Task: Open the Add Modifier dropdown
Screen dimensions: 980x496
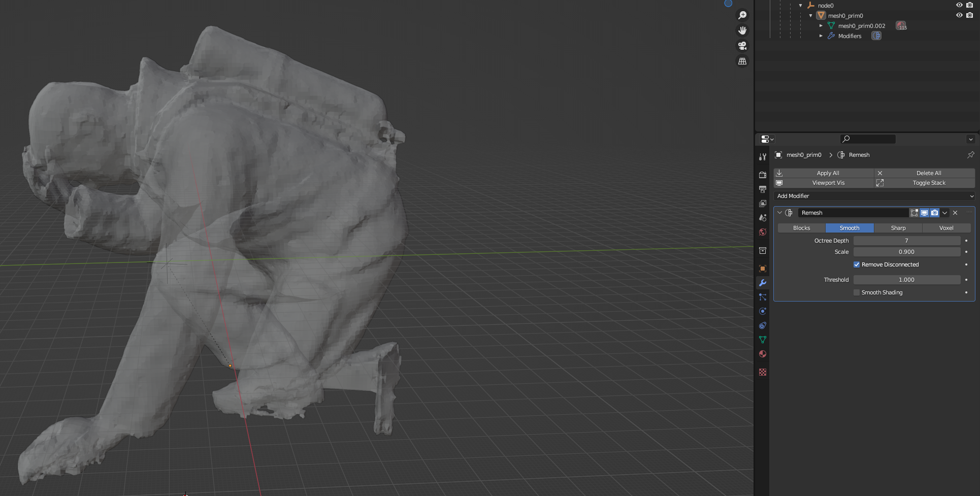Action: 874,196
